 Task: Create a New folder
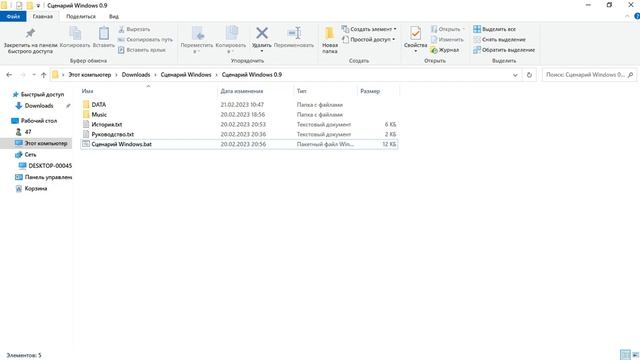click(x=330, y=40)
